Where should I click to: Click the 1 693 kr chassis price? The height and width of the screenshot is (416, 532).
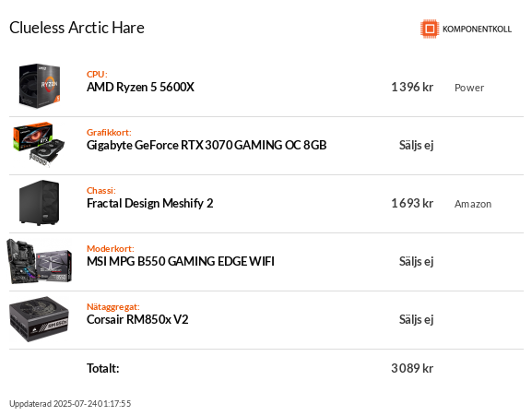(412, 203)
